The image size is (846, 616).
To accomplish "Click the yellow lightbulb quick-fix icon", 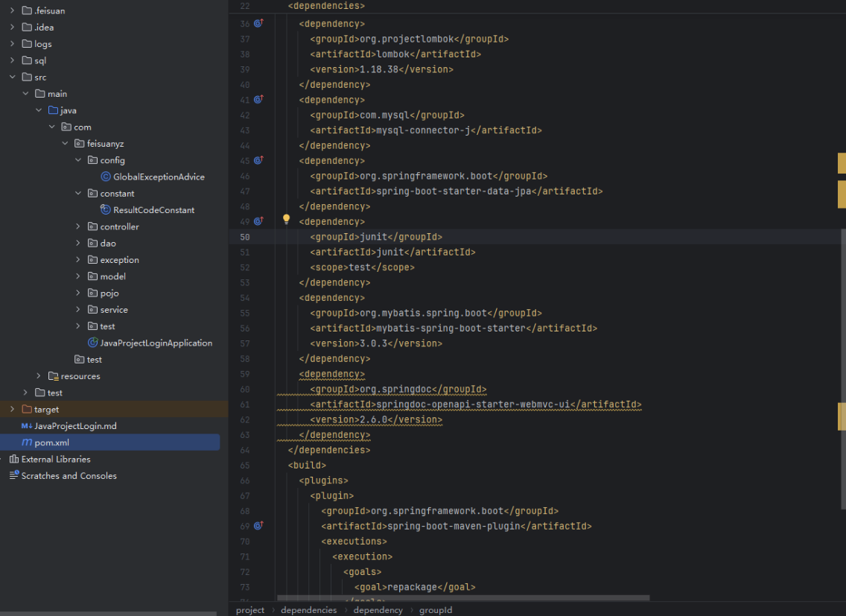I will [286, 220].
